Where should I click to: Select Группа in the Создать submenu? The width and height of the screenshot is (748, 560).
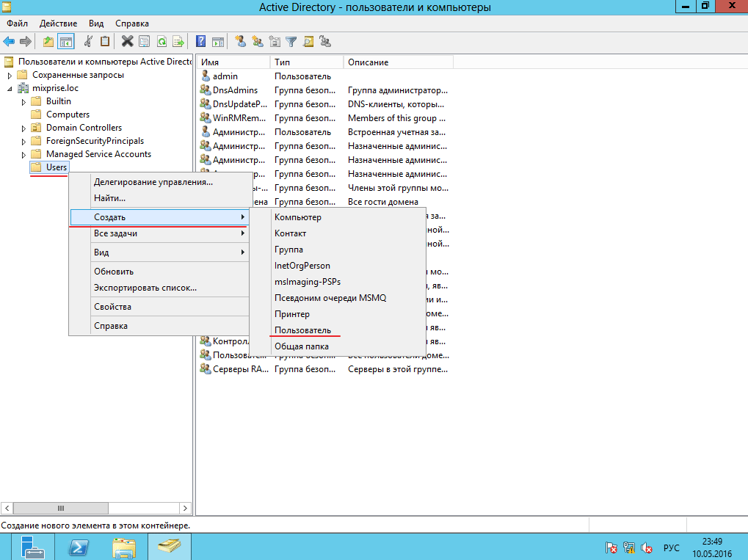point(288,250)
